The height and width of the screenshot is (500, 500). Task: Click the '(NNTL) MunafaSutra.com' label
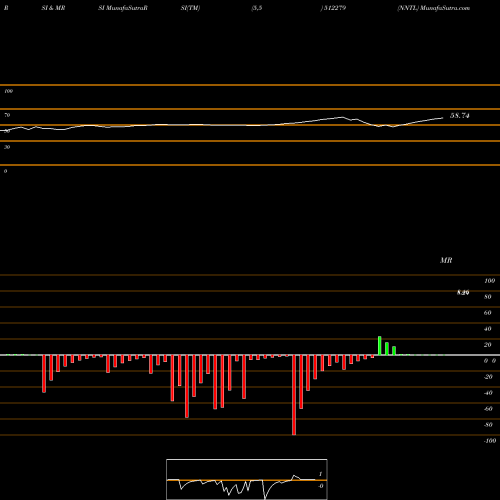point(434,8)
